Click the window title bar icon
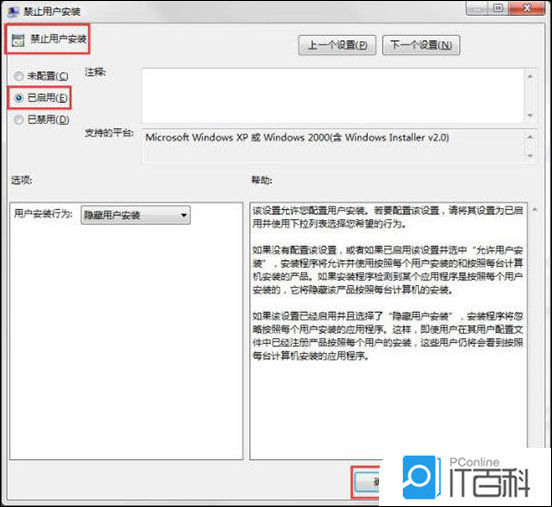The width and height of the screenshot is (552, 507). [13, 12]
